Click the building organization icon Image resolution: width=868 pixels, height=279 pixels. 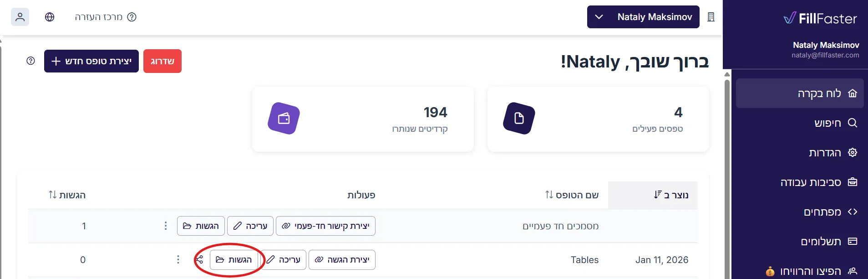click(x=711, y=17)
